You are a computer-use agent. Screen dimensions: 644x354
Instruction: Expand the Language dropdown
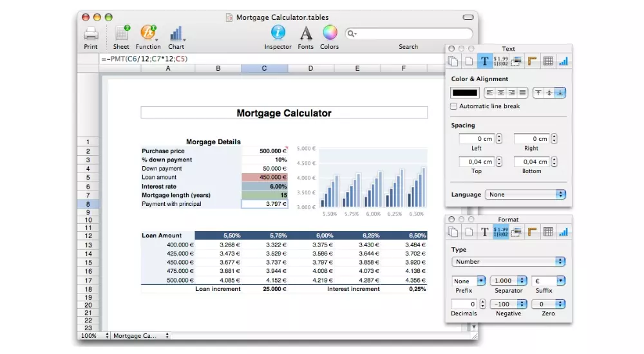[x=526, y=194]
